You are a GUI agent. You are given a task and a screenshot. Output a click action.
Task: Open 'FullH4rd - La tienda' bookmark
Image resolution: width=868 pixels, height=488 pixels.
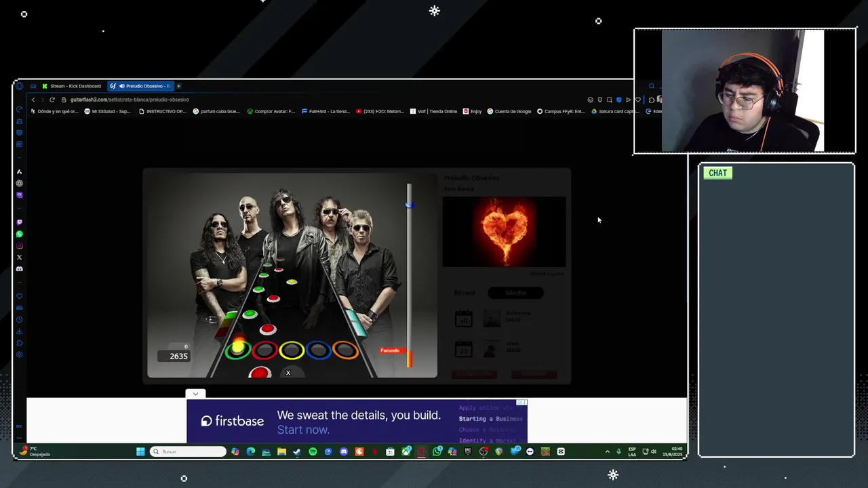click(325, 111)
